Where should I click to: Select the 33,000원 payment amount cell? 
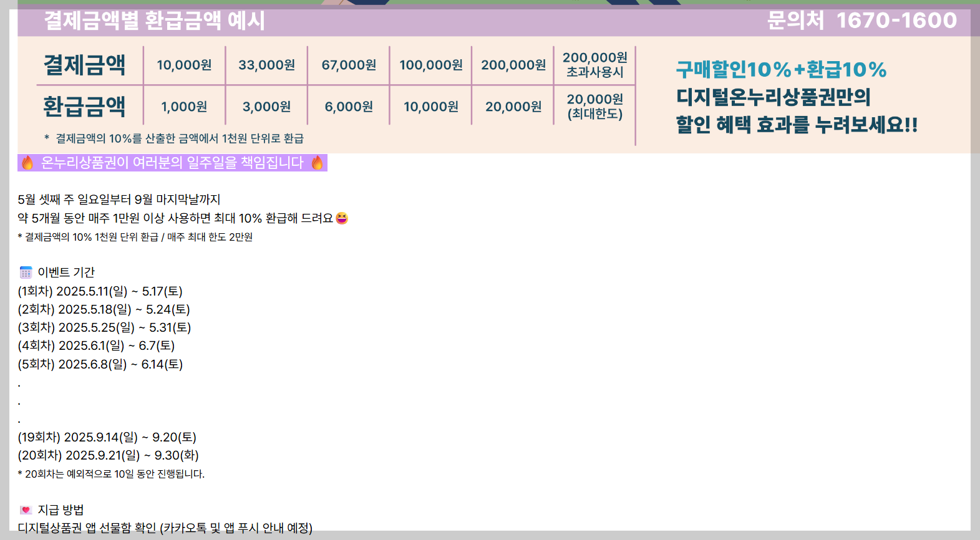[266, 65]
